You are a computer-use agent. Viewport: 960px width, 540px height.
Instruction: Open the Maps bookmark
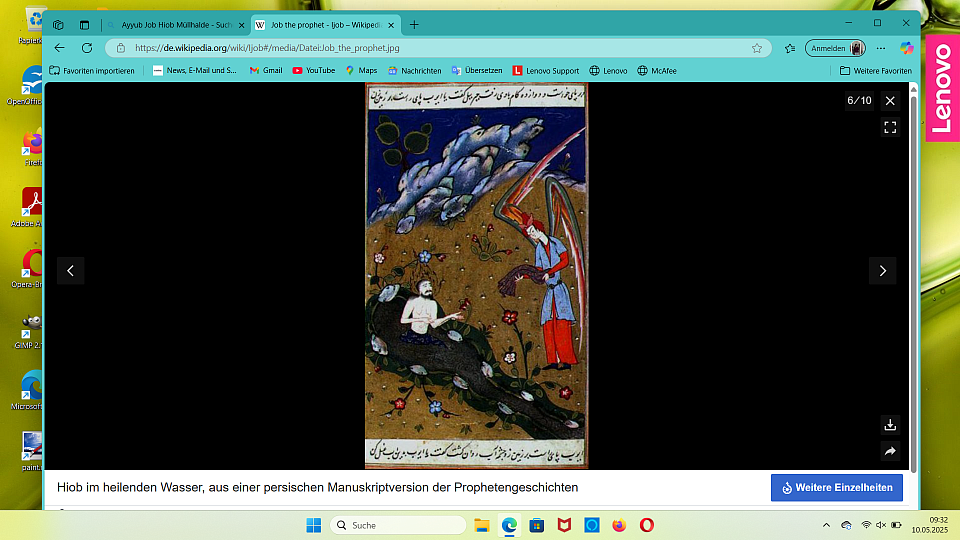[361, 70]
